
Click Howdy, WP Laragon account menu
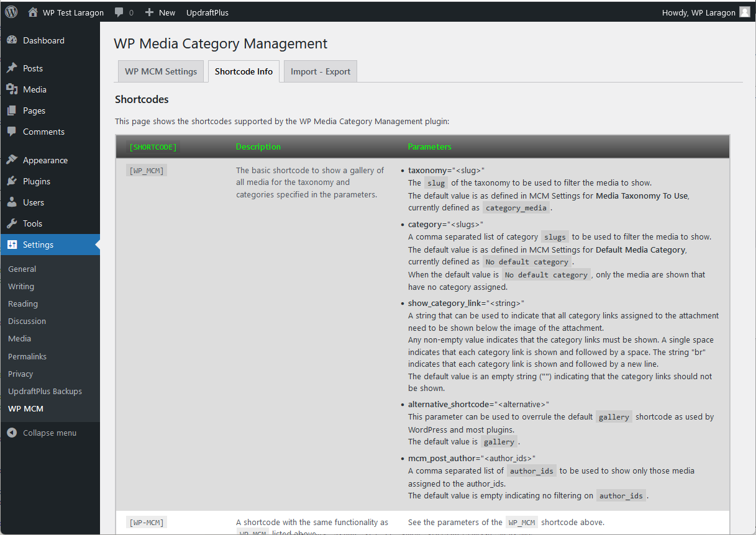pyautogui.click(x=706, y=12)
